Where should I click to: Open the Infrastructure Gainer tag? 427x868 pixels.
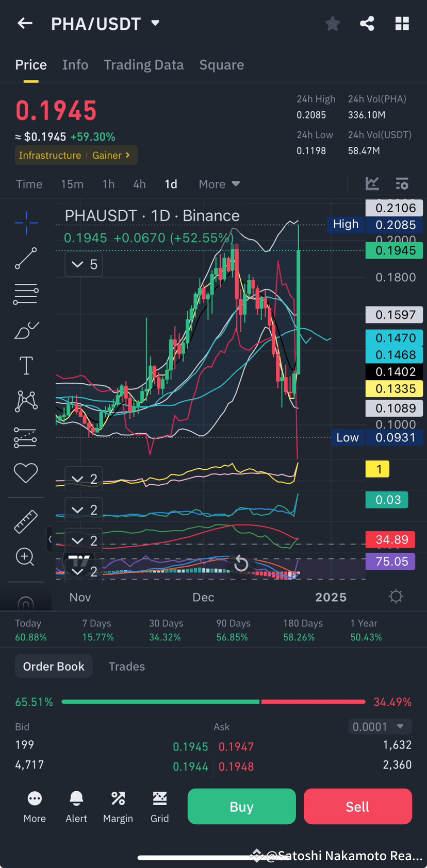76,155
